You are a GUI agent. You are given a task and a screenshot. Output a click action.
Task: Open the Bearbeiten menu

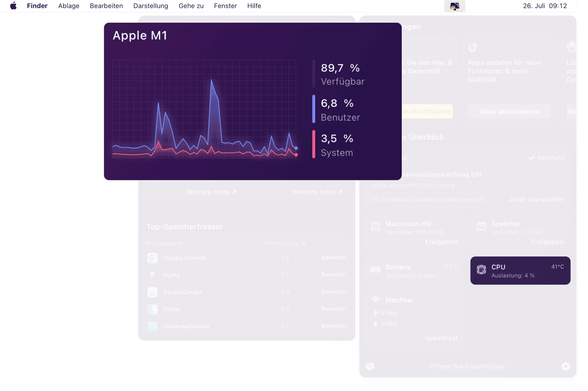click(106, 6)
